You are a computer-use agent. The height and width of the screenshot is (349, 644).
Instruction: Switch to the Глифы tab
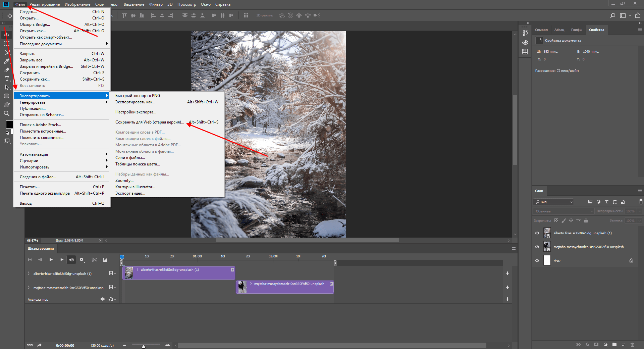pos(577,30)
